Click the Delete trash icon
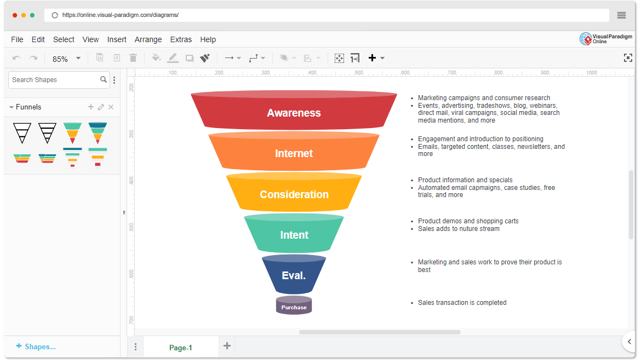Viewport: 641px width, 364px height. click(133, 57)
